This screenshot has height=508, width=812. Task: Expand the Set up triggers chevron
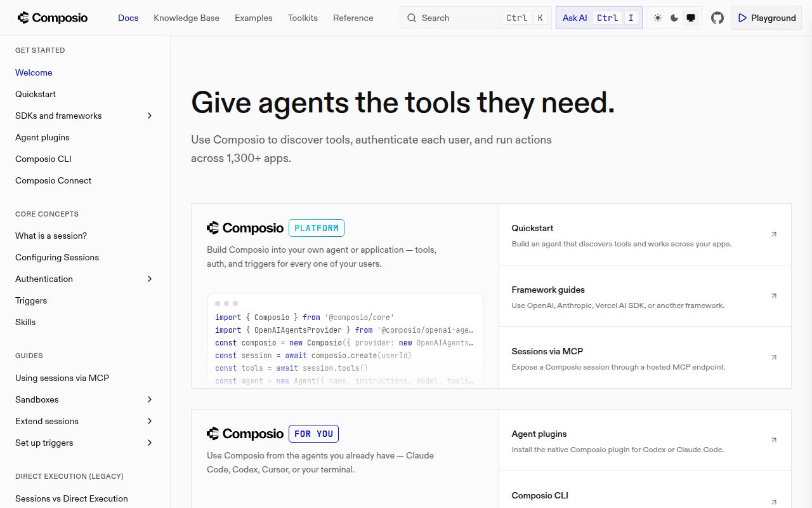click(150, 443)
